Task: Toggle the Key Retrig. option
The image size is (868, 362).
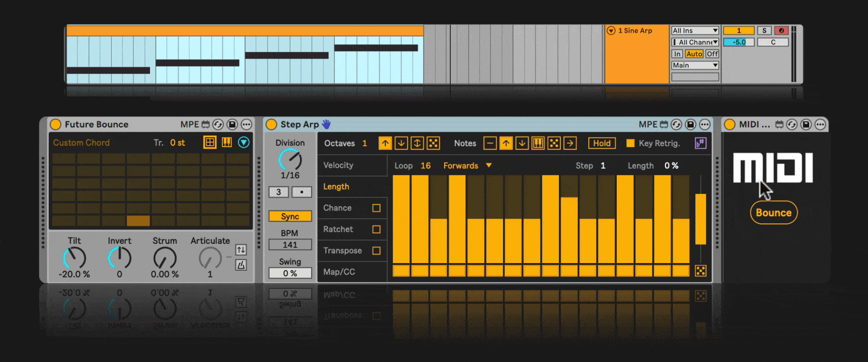Action: click(630, 143)
